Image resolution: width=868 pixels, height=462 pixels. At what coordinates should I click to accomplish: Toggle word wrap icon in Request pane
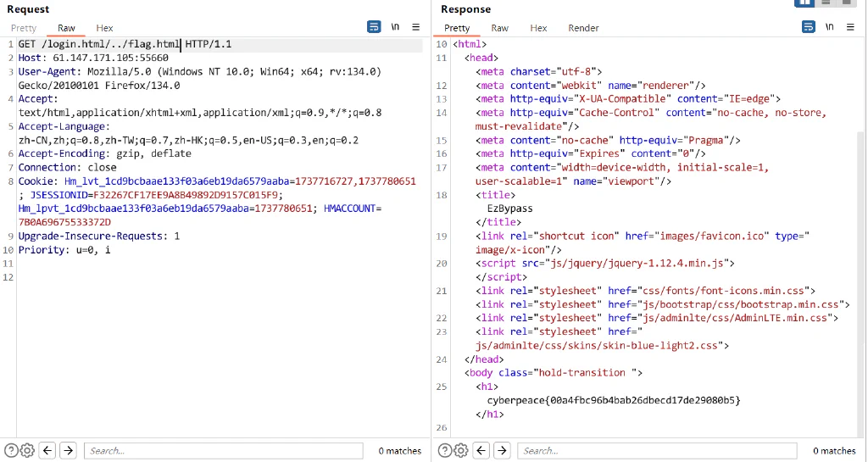374,26
